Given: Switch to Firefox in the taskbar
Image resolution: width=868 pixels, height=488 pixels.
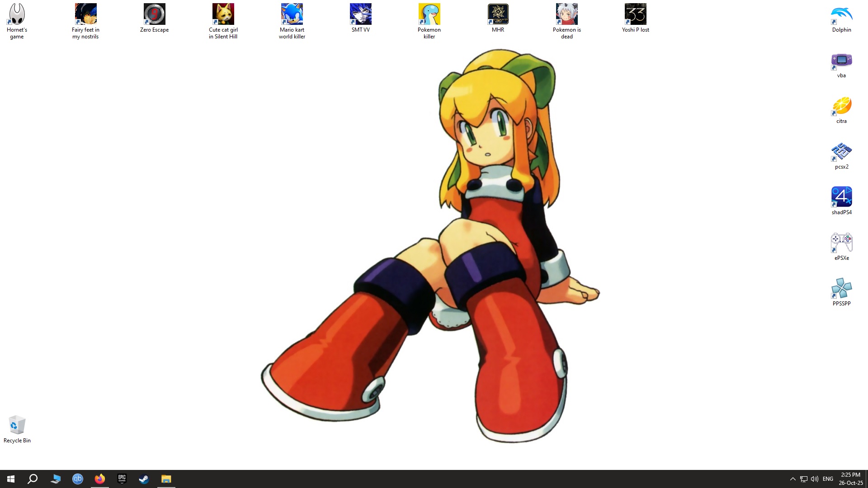Looking at the screenshot, I should [x=99, y=479].
